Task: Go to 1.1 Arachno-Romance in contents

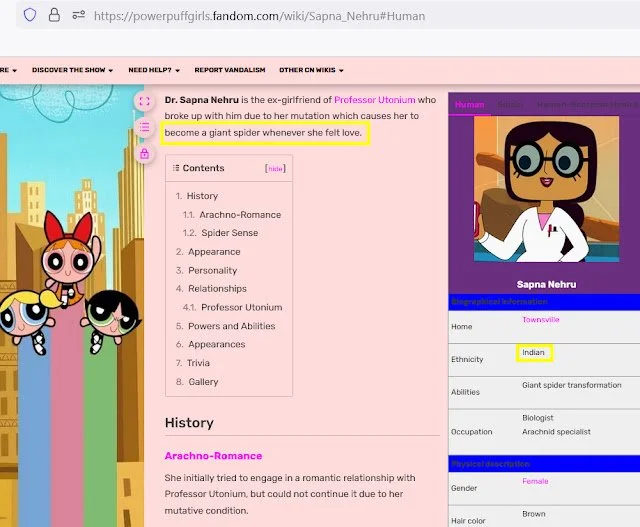Action: [232, 215]
